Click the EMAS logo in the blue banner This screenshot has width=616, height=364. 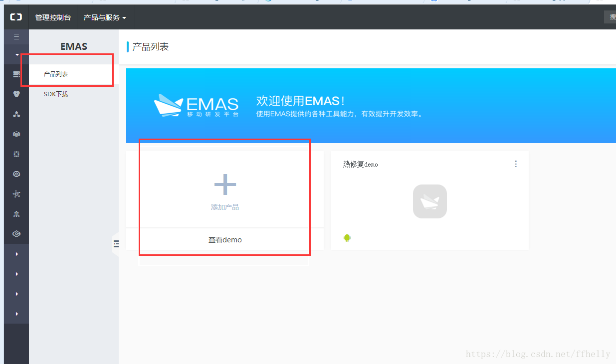coord(197,105)
